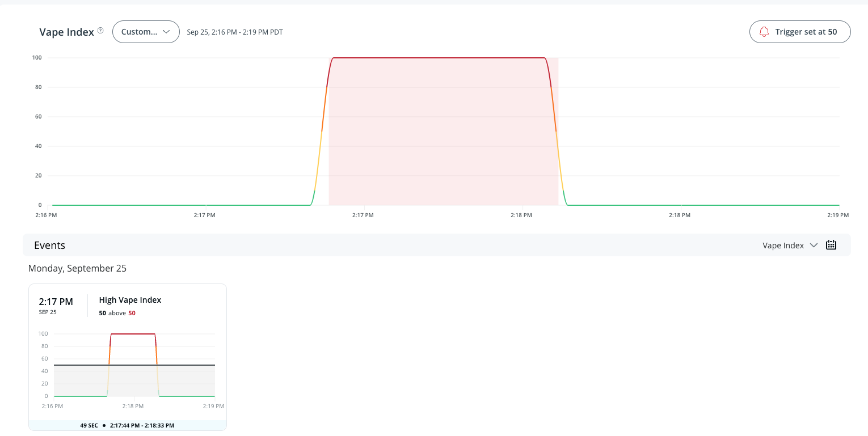Click the rising orange edge of the main chart curve
This screenshot has height=436, width=868.
coord(325,108)
